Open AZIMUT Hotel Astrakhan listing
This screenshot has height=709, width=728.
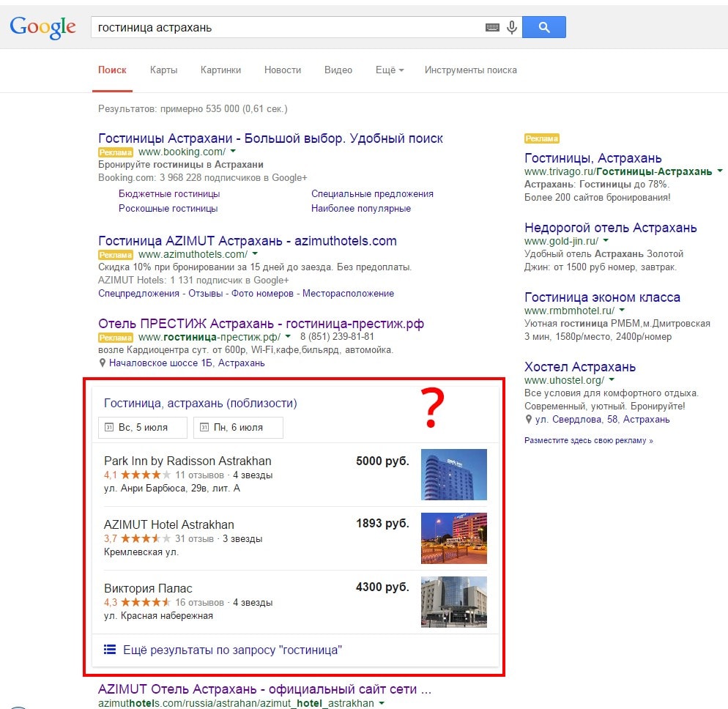pos(169,524)
